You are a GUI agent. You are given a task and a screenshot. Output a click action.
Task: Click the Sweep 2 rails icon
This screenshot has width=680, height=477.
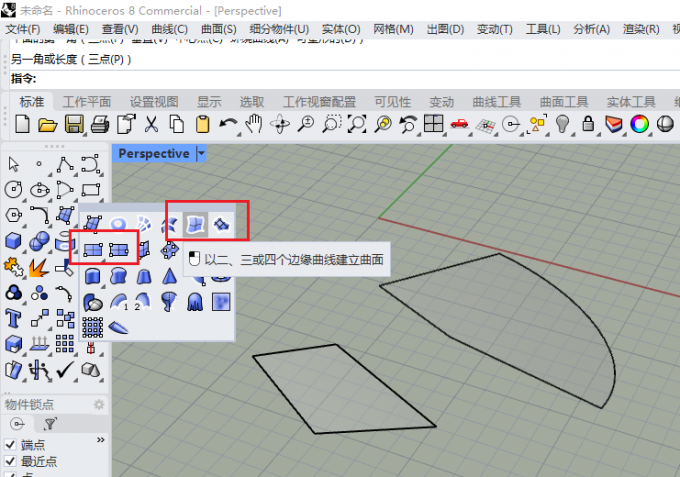(143, 301)
